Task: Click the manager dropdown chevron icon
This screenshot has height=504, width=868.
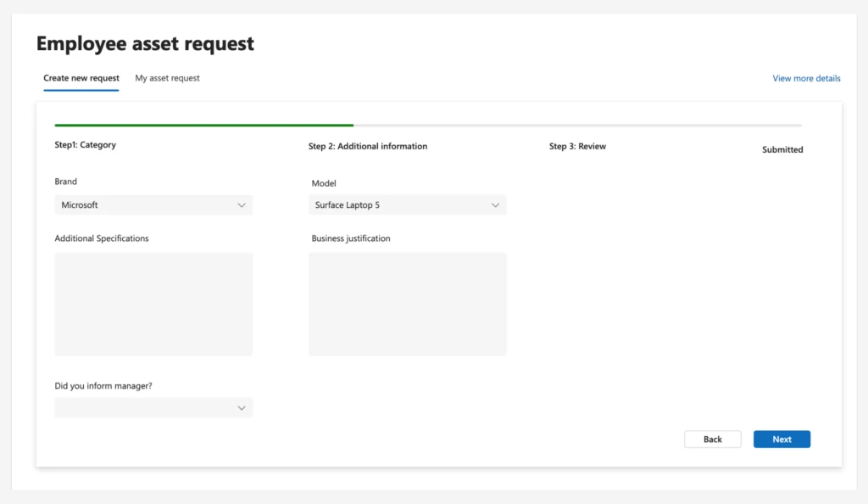Action: point(243,407)
